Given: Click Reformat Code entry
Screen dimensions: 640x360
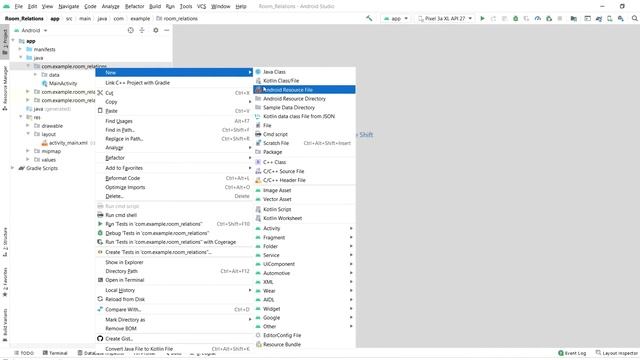Looking at the screenshot, I should click(174, 178).
